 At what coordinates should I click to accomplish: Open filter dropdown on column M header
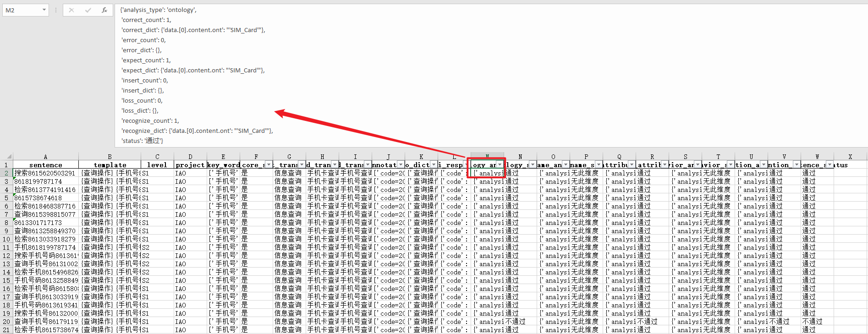pyautogui.click(x=500, y=164)
